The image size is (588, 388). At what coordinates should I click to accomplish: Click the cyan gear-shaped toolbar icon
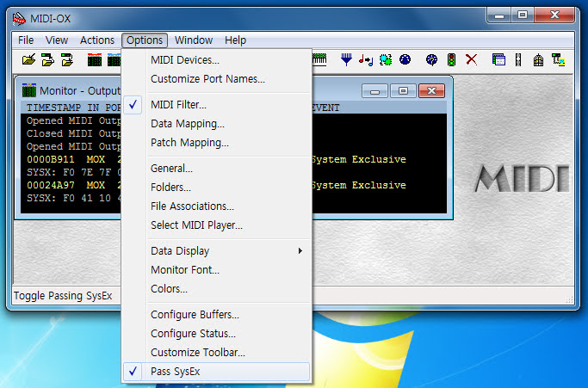click(x=386, y=59)
